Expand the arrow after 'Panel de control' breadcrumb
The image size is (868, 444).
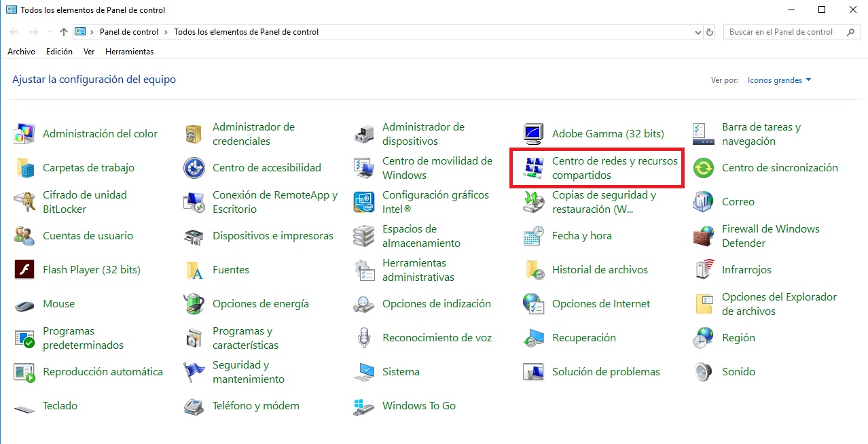point(166,32)
